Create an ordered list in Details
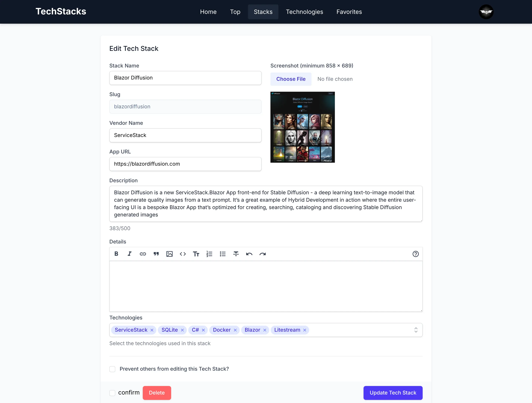The width and height of the screenshot is (532, 403). [x=209, y=254]
